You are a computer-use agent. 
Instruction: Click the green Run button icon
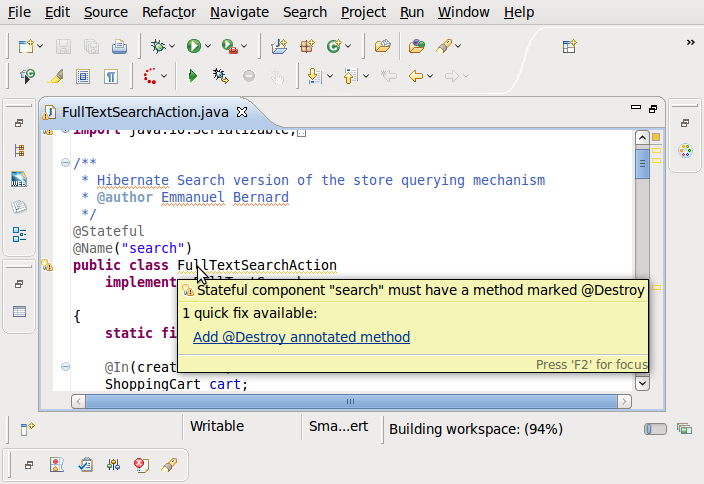pyautogui.click(x=193, y=46)
